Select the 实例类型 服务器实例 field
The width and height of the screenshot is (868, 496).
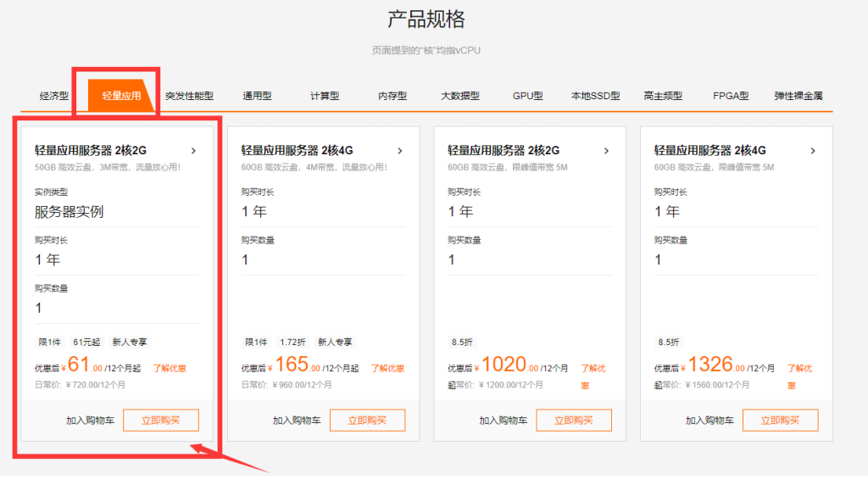[70, 212]
